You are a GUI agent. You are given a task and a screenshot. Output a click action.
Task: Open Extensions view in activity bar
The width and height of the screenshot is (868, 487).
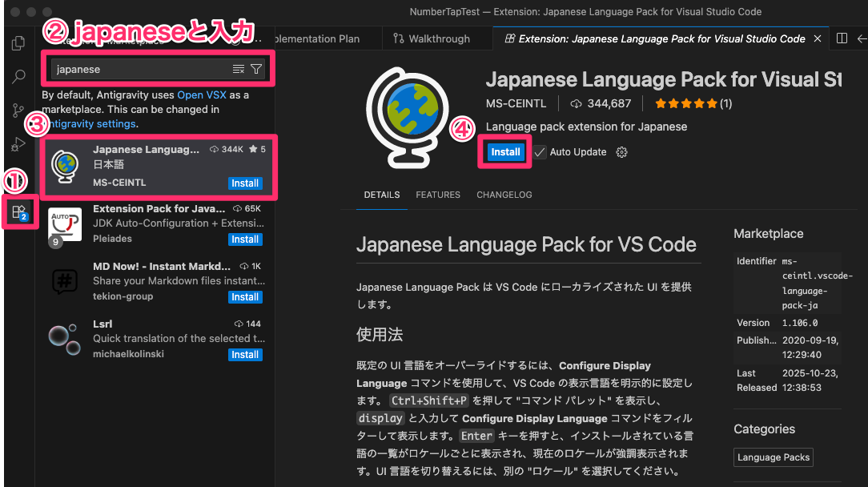(x=19, y=211)
